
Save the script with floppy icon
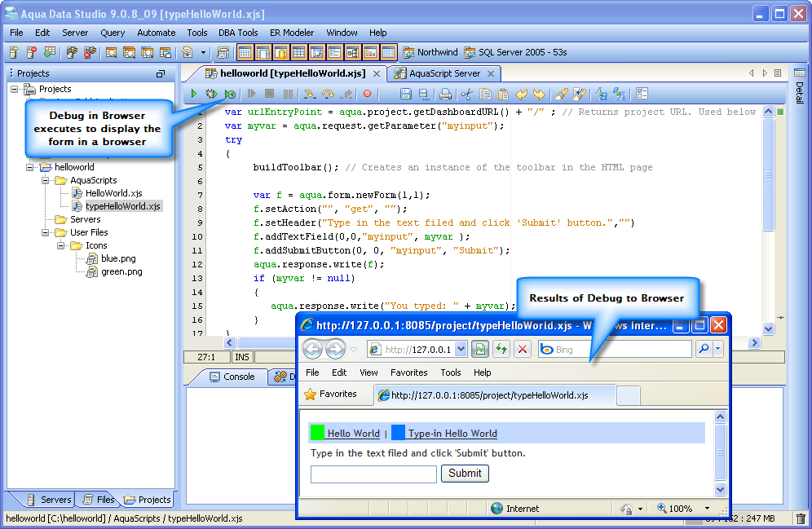point(406,94)
